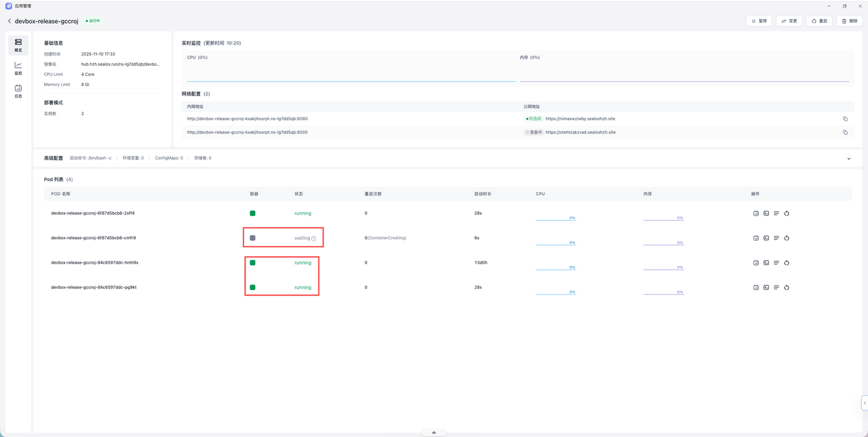Select pod name devbox-release-gccroj-6f87d5bcb6-cmfr9
This screenshot has width=868, height=437.
tap(94, 238)
